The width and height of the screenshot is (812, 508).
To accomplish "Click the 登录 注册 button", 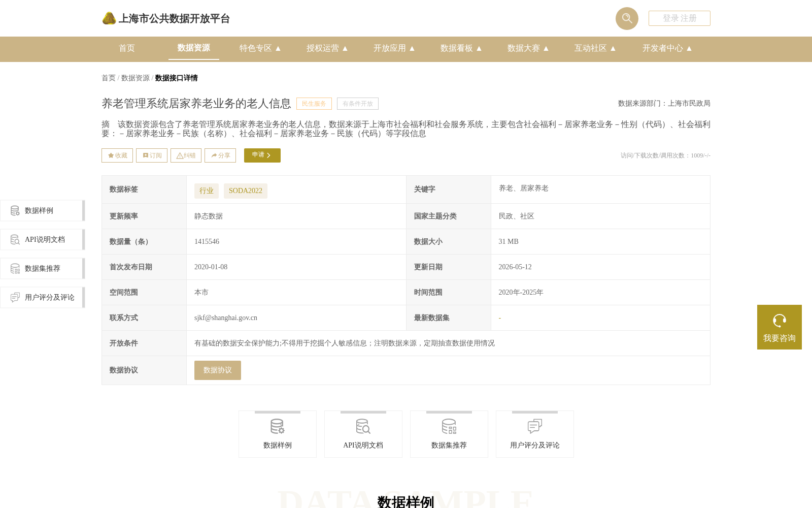I will [680, 18].
